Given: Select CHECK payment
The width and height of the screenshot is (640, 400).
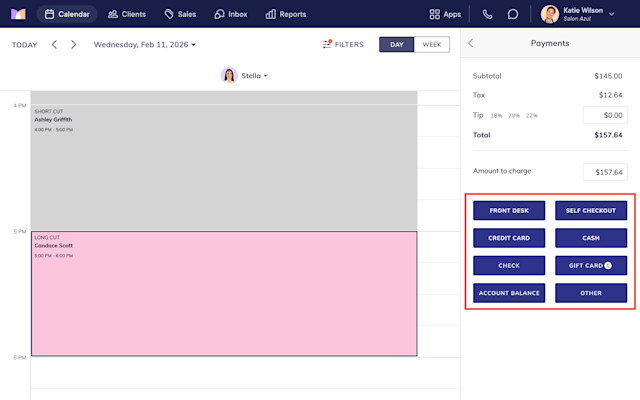Looking at the screenshot, I should click(x=509, y=266).
